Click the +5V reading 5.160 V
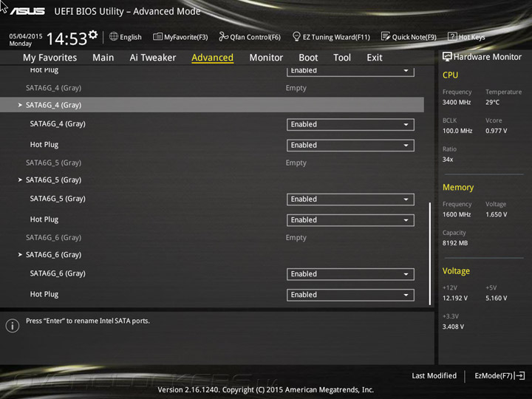 coord(496,298)
